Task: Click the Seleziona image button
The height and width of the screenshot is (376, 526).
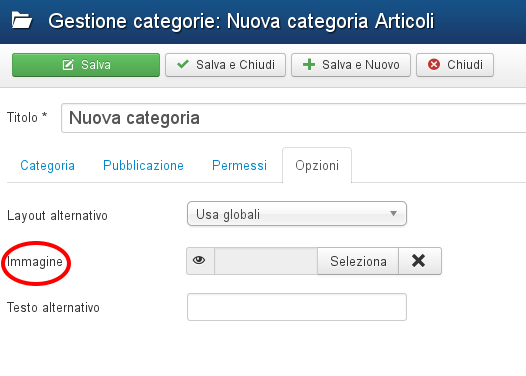Action: pyautogui.click(x=358, y=261)
